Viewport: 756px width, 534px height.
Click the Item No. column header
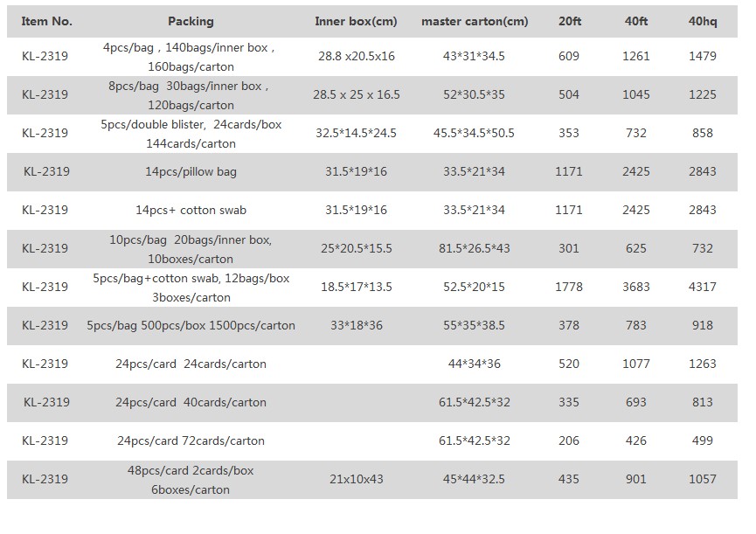tap(47, 21)
